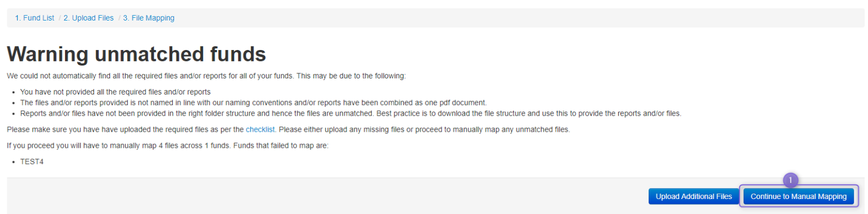This screenshot has width=868, height=214.
Task: Select the File Mapping breadcrumb step
Action: [149, 18]
